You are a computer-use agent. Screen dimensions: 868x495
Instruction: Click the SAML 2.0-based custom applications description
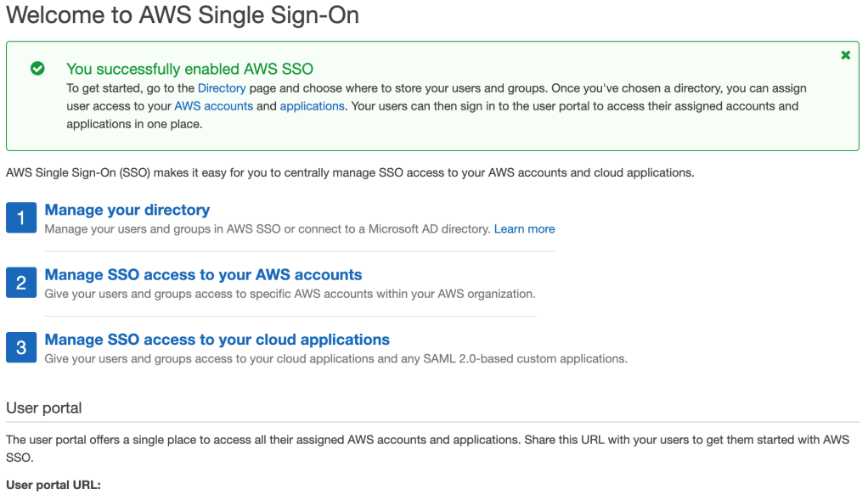[335, 358]
